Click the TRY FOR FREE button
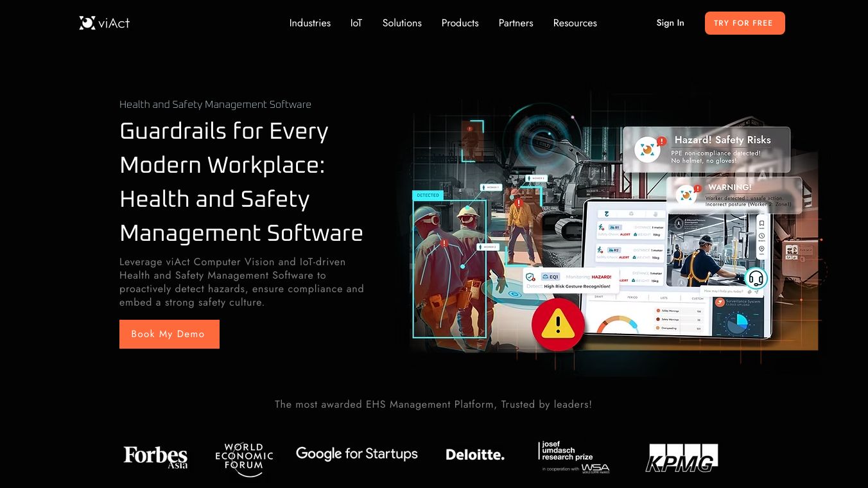868x488 pixels. [745, 23]
